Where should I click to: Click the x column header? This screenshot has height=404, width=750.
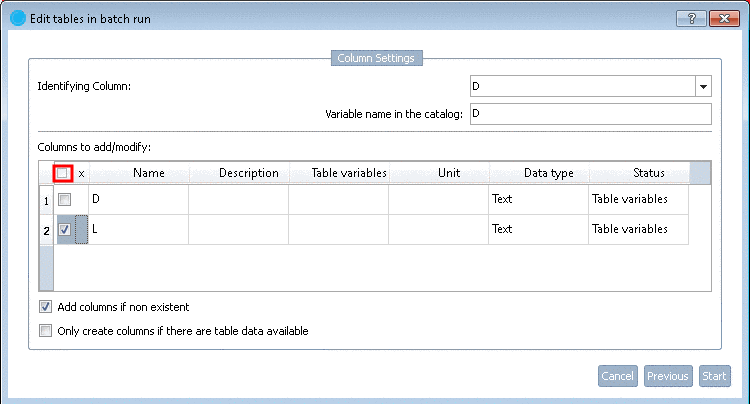click(x=81, y=174)
